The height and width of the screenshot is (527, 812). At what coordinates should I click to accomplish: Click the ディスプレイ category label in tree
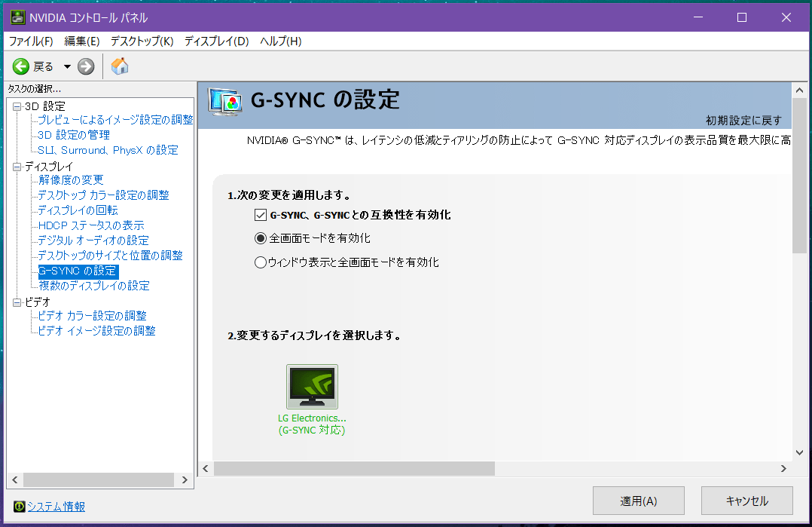click(49, 167)
